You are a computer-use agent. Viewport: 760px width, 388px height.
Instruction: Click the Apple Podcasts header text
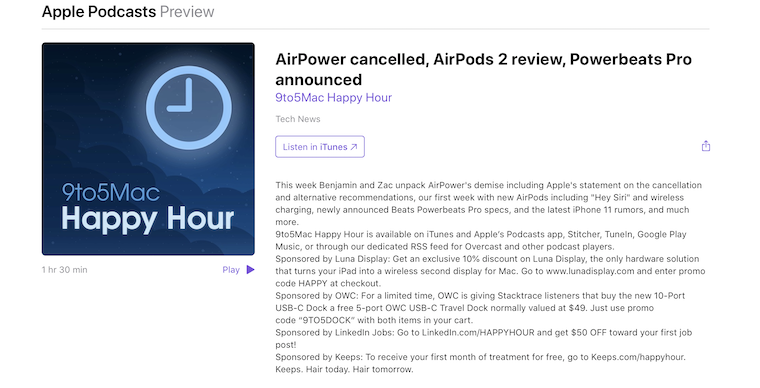(99, 12)
